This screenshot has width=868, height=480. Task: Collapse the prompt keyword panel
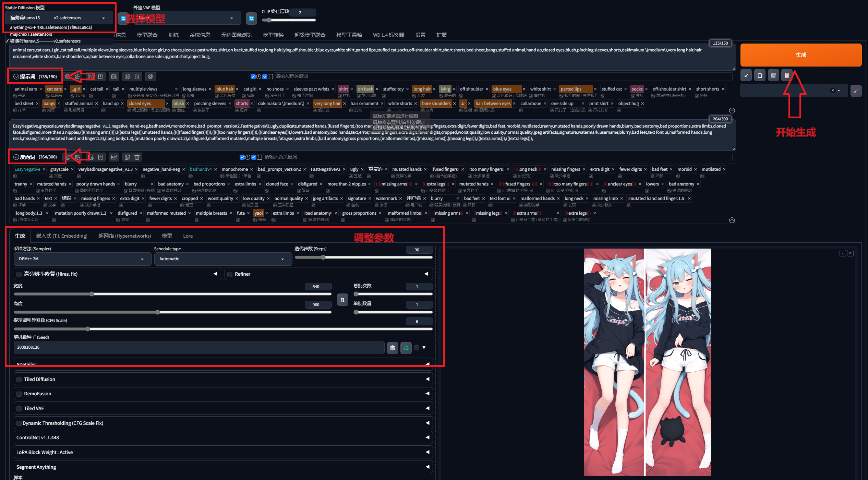tap(732, 110)
